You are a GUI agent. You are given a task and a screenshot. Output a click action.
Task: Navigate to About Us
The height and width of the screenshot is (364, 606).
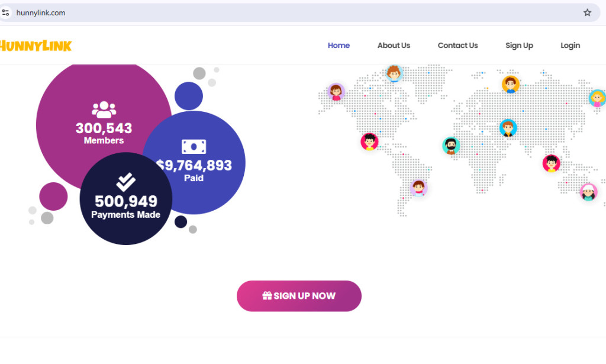coord(394,46)
